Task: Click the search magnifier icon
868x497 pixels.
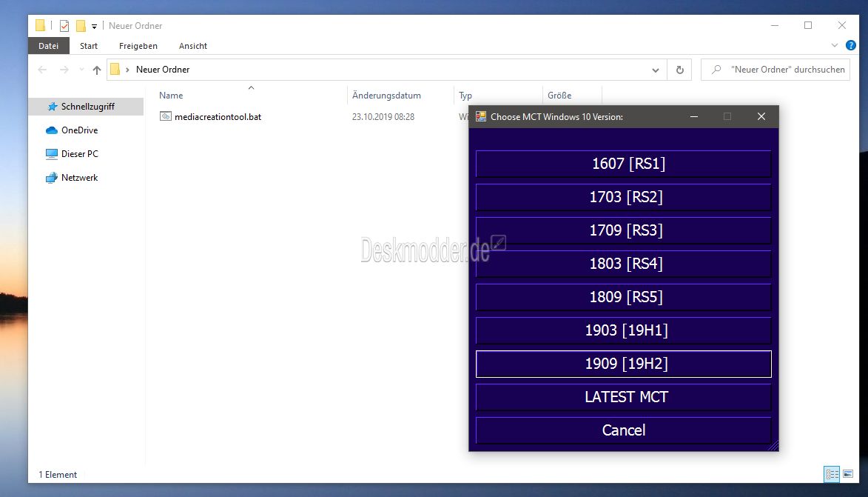Action: coord(716,70)
